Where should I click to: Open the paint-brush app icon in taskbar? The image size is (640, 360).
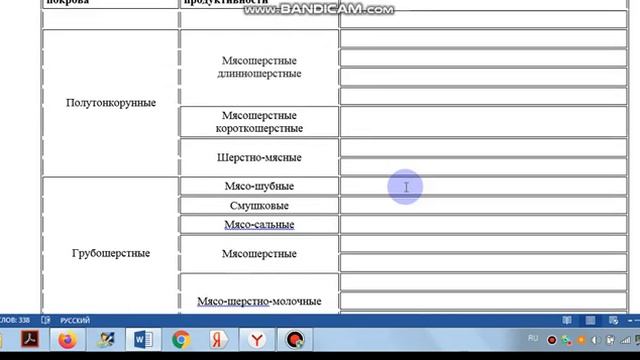click(x=105, y=340)
